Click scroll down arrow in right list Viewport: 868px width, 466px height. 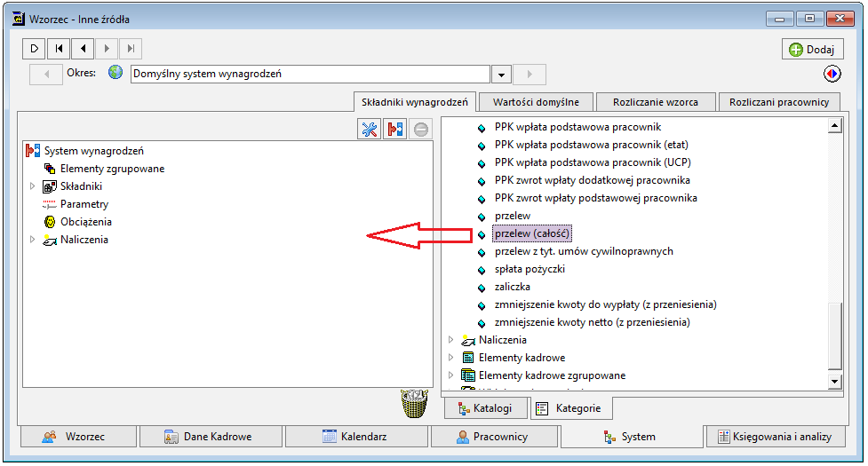(835, 381)
